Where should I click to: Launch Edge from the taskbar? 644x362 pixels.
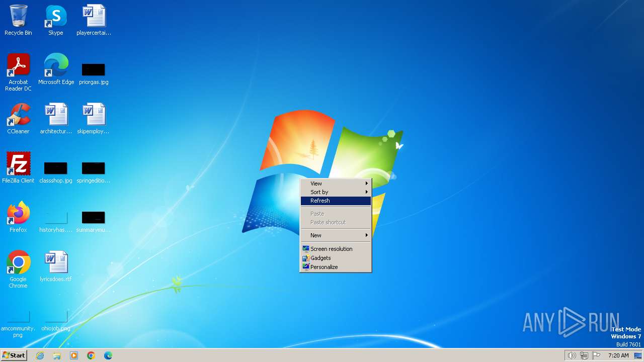pos(108,355)
